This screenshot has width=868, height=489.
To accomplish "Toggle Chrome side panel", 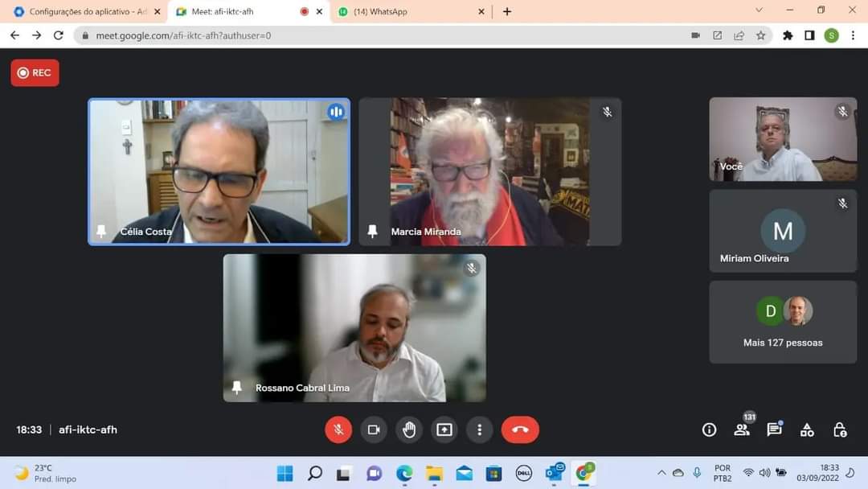I will [809, 35].
